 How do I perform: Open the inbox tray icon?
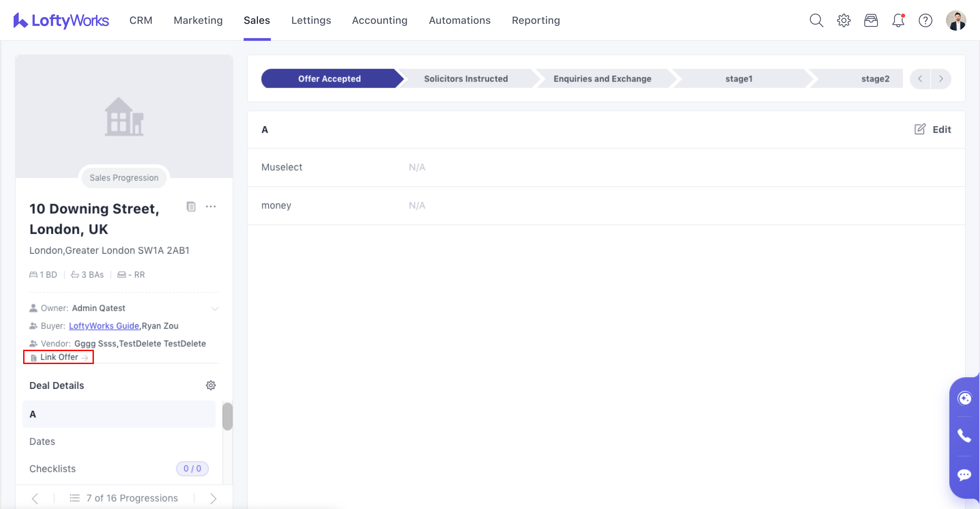click(871, 20)
